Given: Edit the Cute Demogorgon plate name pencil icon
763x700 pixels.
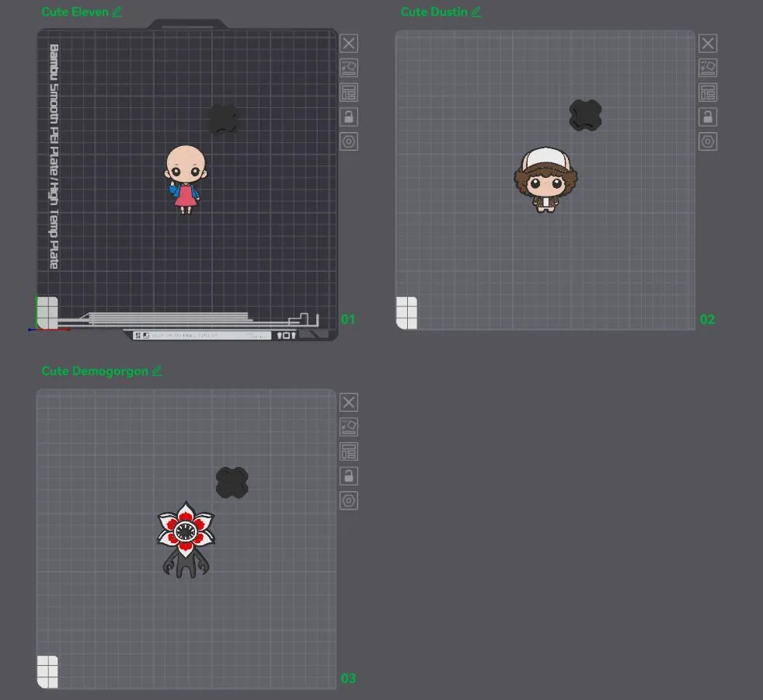Looking at the screenshot, I should point(157,371).
